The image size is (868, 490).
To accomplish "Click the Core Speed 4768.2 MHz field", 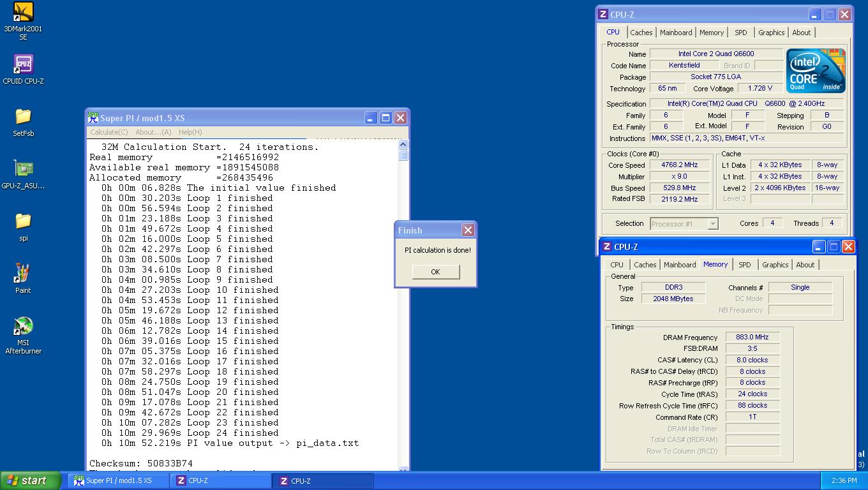I will coord(679,165).
